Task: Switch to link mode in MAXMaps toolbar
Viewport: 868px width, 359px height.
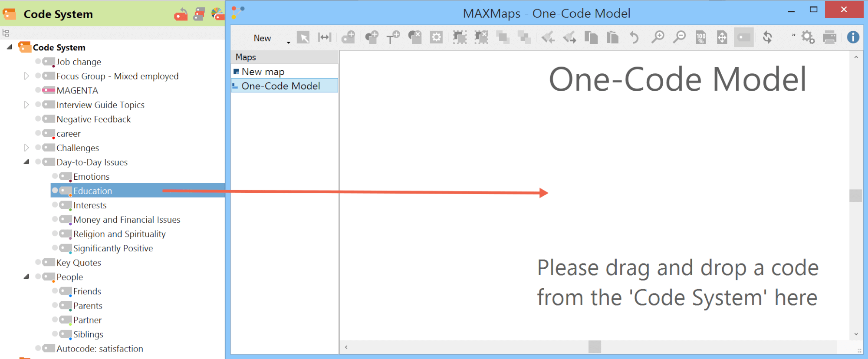Action: tap(324, 38)
